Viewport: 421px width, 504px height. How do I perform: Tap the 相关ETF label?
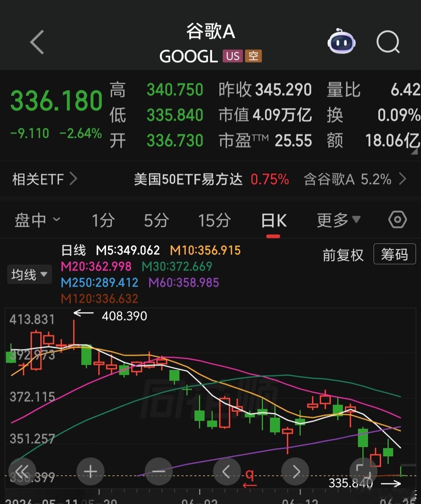(38, 179)
